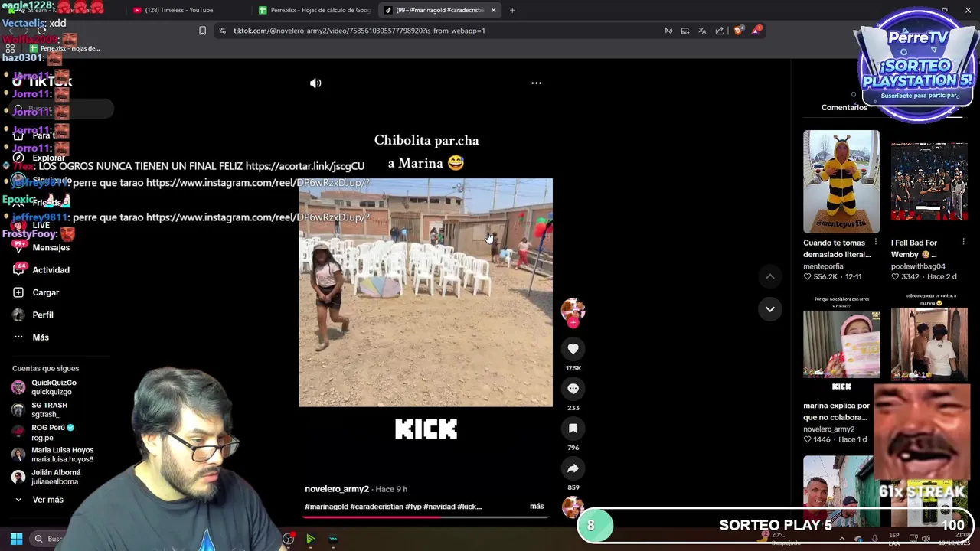Open options for Cuando te tomas video
The image size is (980, 551).
pyautogui.click(x=876, y=243)
